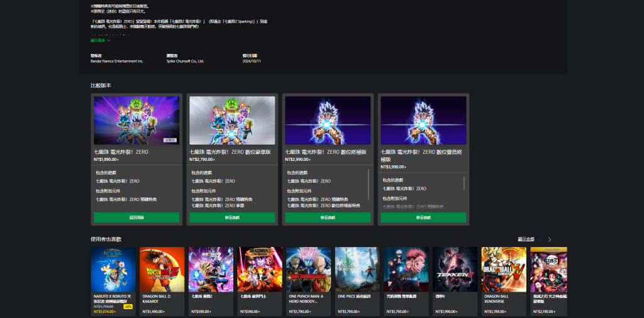This screenshot has height=318, width=644.
Task: Click 移至遊戲 on the NT$2,990.00+ edition card
Action: coord(328,217)
